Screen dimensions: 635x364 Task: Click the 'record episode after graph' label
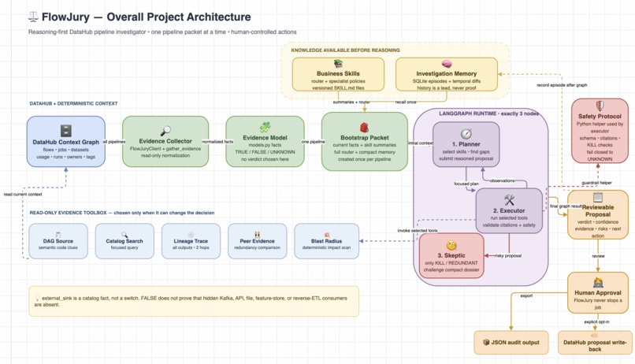[562, 85]
